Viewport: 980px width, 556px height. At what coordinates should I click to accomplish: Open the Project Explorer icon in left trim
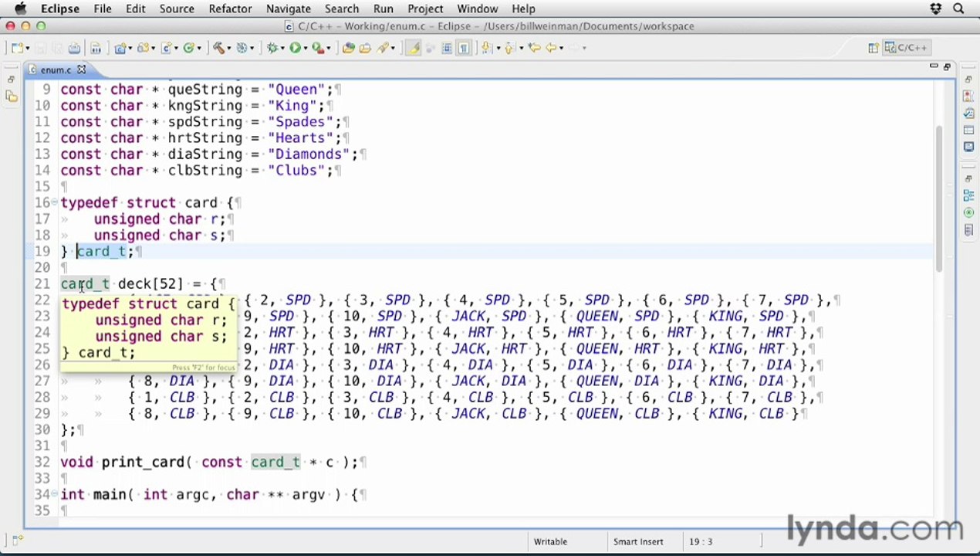tap(11, 97)
